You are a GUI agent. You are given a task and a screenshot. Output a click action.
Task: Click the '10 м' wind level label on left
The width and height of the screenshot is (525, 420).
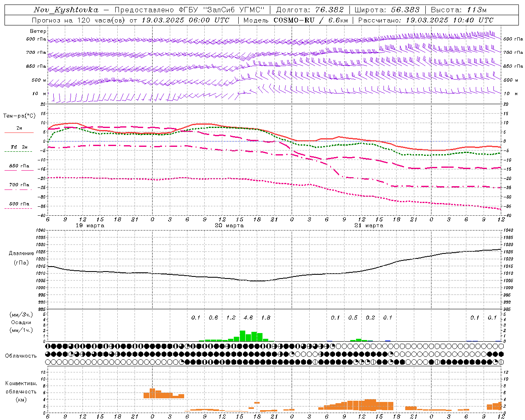39,94
